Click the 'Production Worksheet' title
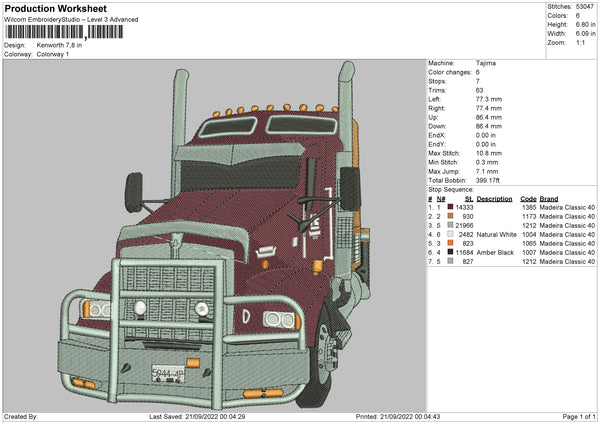The height and width of the screenshot is (424, 600). [55, 8]
